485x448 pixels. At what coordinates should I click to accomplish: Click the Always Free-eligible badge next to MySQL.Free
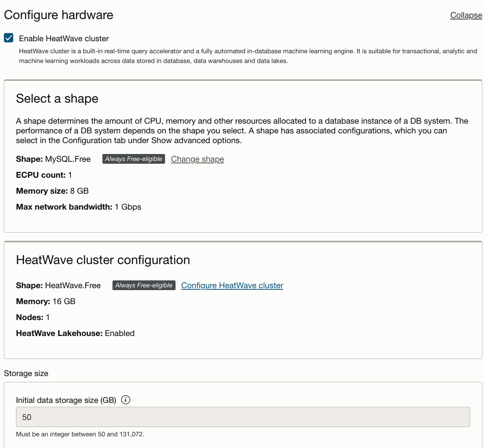point(134,159)
